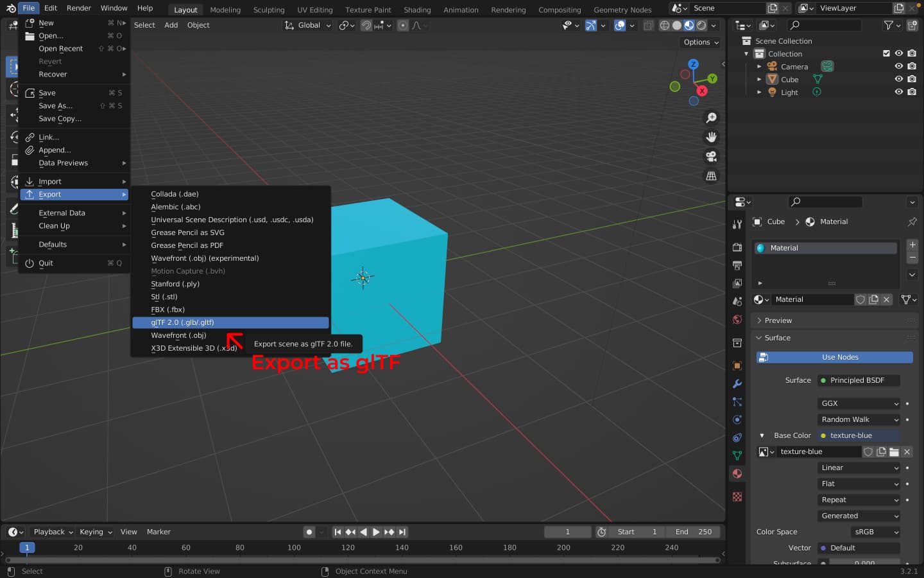Open the Scene properties tab icon

click(737, 301)
